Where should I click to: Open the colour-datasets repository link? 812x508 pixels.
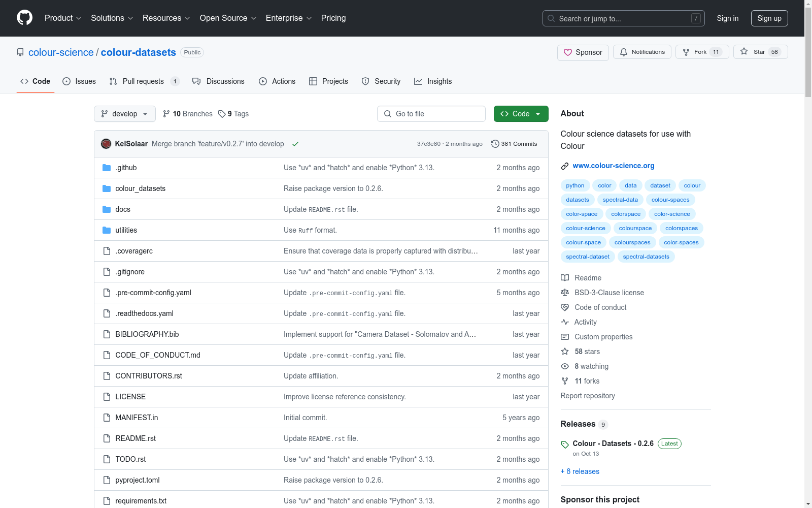(x=139, y=52)
